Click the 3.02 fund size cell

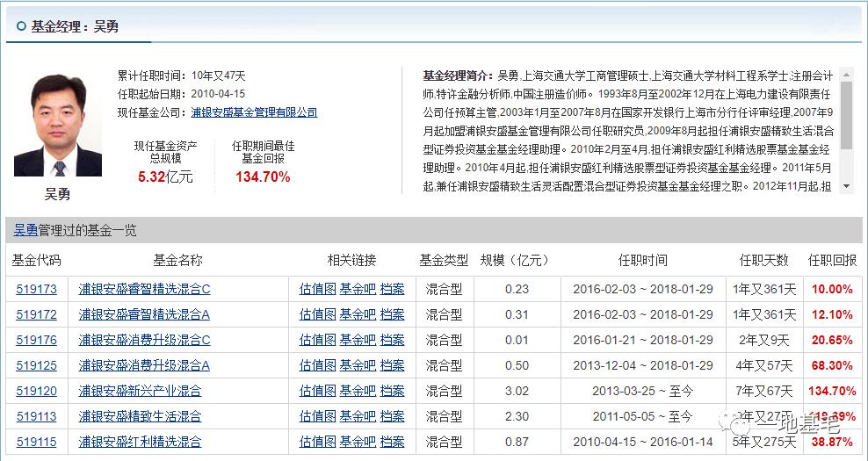[517, 391]
